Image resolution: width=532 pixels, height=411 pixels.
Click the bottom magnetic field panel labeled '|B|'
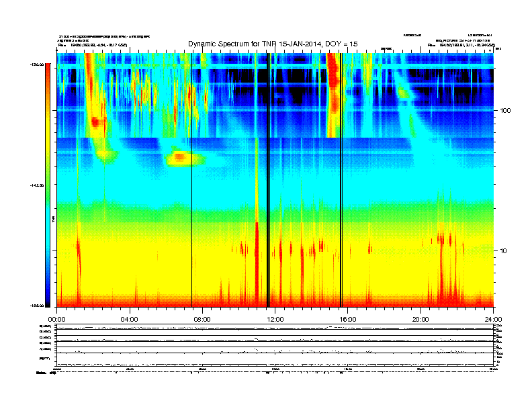275,359
